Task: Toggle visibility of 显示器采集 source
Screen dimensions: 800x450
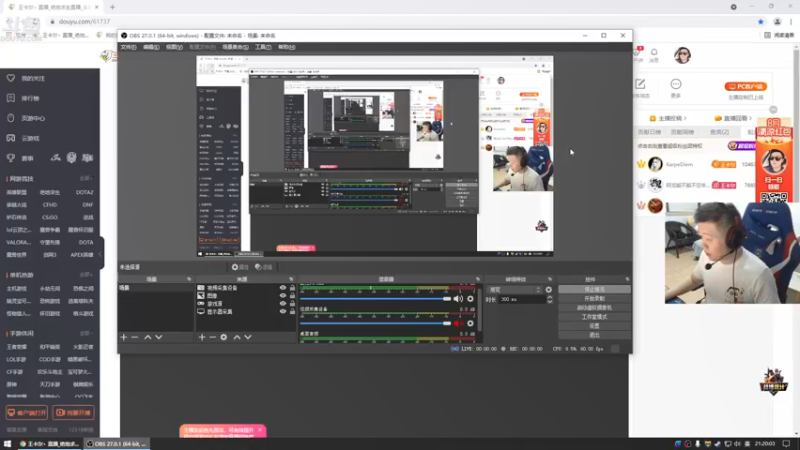Action: (283, 312)
